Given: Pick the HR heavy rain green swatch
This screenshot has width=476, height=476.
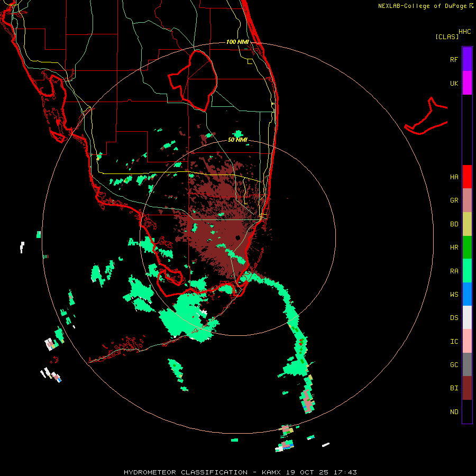Looking at the screenshot, I should point(467,248).
